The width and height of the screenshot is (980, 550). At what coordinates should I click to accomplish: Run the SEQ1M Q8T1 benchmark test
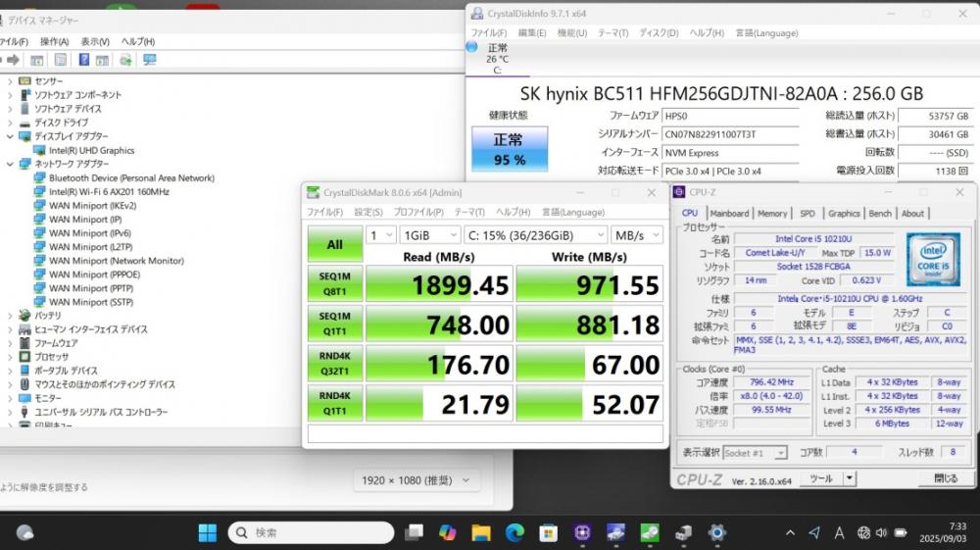(x=334, y=283)
